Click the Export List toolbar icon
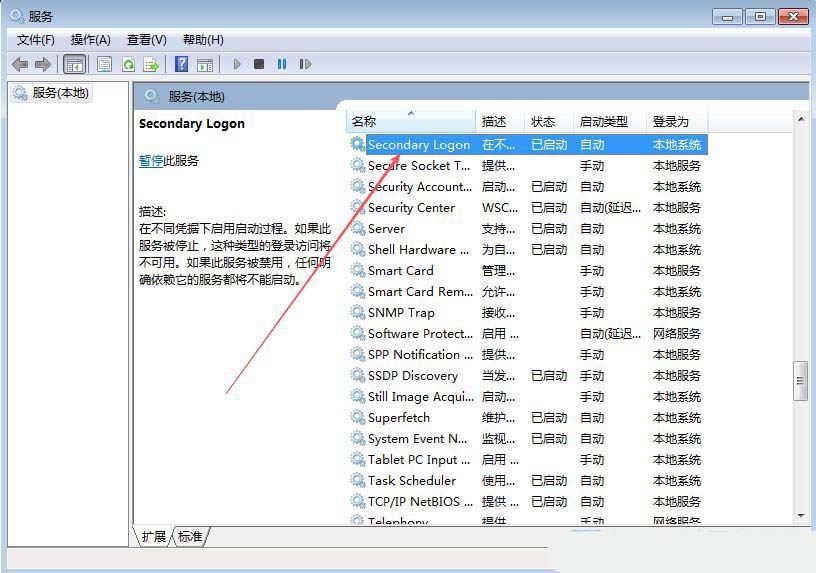Viewport: 816px width, 573px height. point(151,65)
